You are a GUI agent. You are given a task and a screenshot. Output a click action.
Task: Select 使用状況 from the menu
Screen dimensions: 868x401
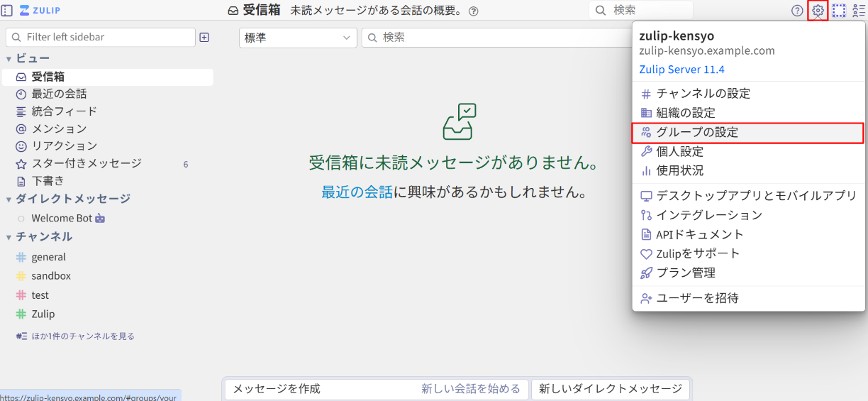pos(748,170)
